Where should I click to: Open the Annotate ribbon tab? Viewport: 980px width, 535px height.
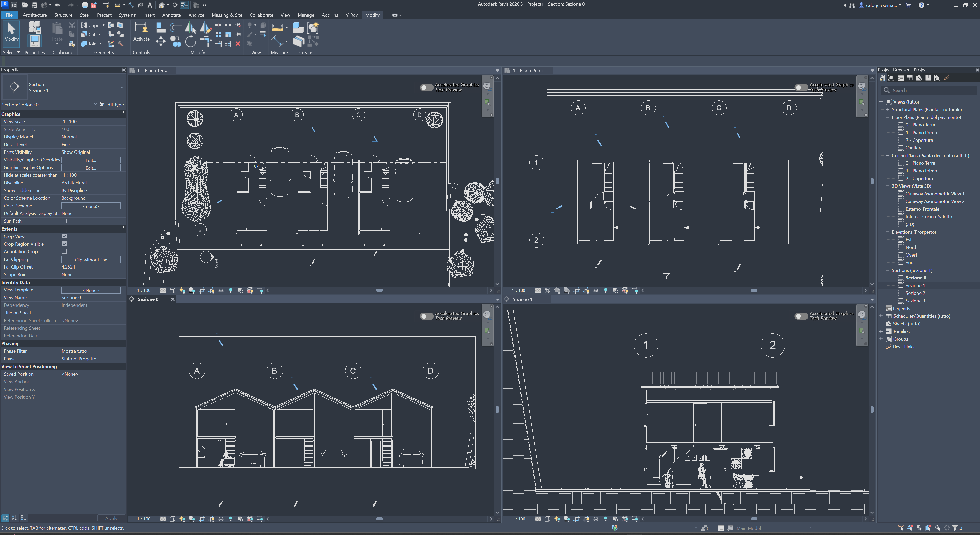[x=171, y=15]
